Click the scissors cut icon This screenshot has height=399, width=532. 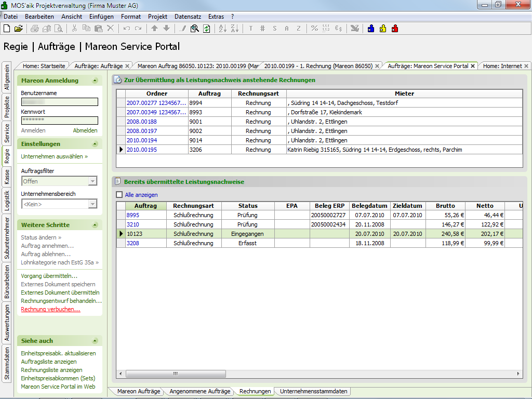(x=75, y=29)
